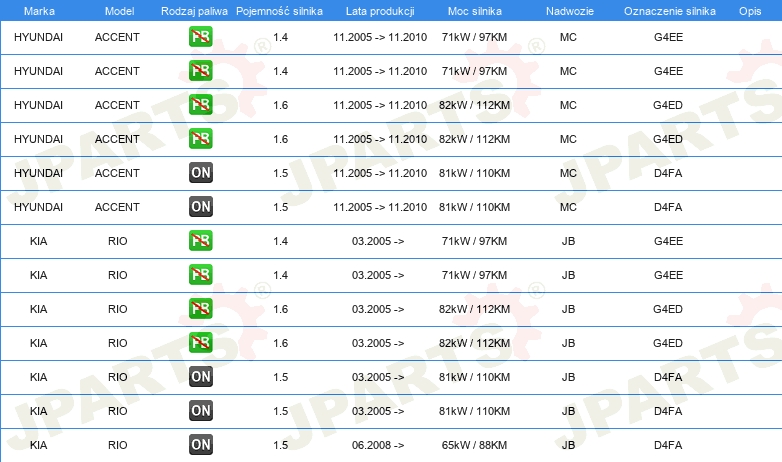Select the Pojemność silnika column header

(279, 11)
